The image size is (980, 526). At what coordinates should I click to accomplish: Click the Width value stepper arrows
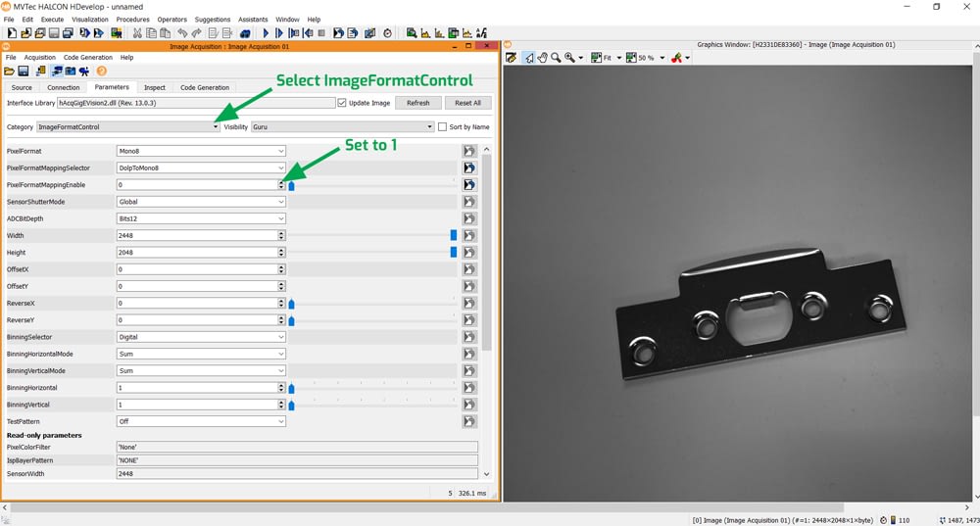tap(281, 235)
